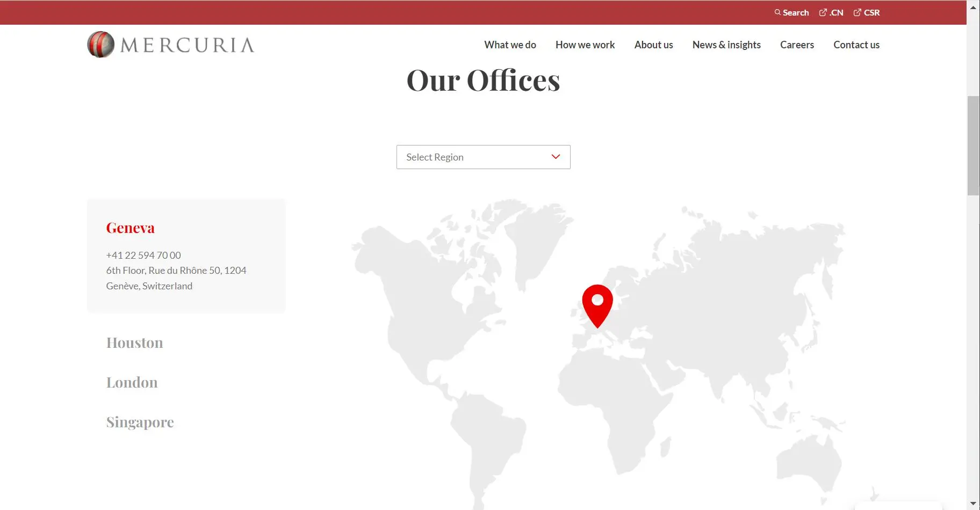Select the Singapore office
Image resolution: width=980 pixels, height=510 pixels.
click(140, 422)
